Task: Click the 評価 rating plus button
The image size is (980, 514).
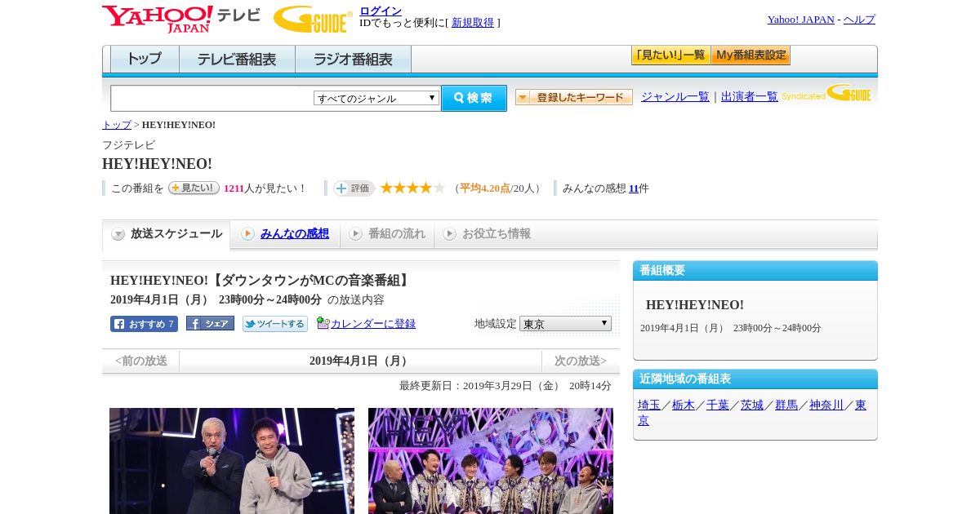Action: tap(354, 188)
